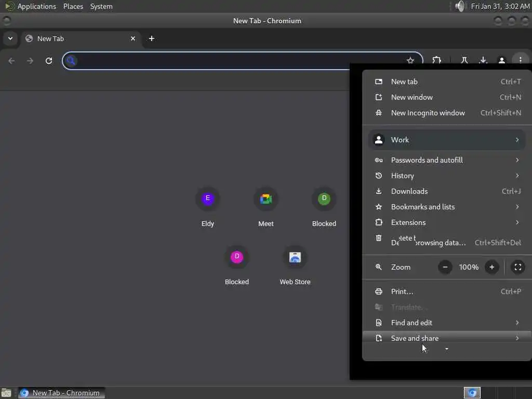Click the workspace switcher Chromium thumbnail
The image size is (532, 399).
click(472, 393)
